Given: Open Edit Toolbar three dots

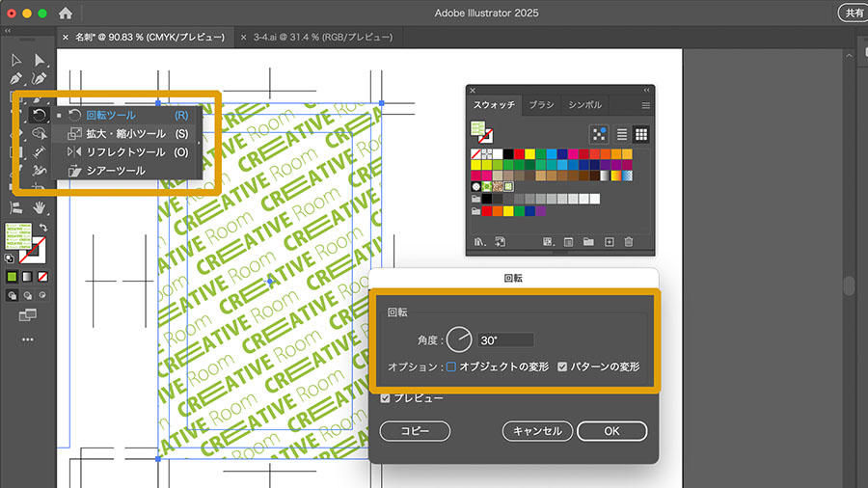Looking at the screenshot, I should [28, 339].
